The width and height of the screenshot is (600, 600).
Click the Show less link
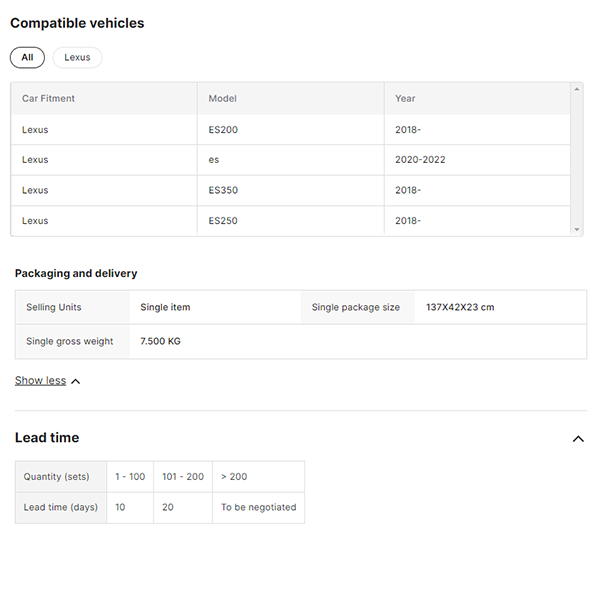(40, 380)
